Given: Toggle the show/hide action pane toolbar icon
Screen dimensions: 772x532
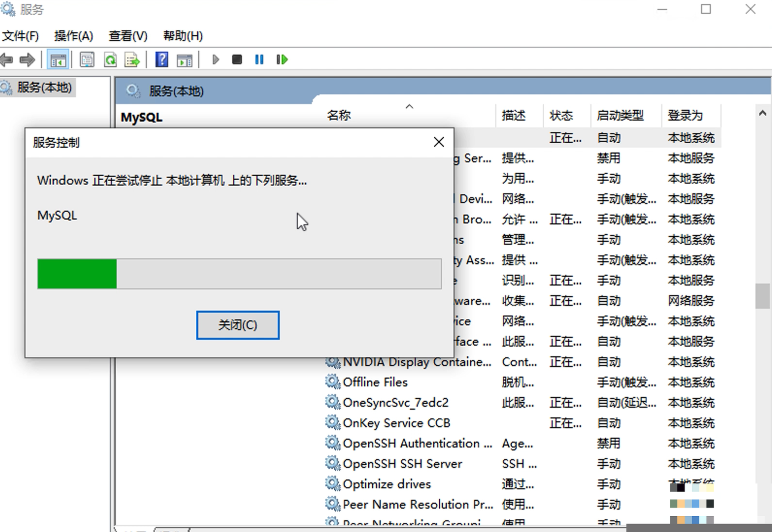Looking at the screenshot, I should coord(185,60).
